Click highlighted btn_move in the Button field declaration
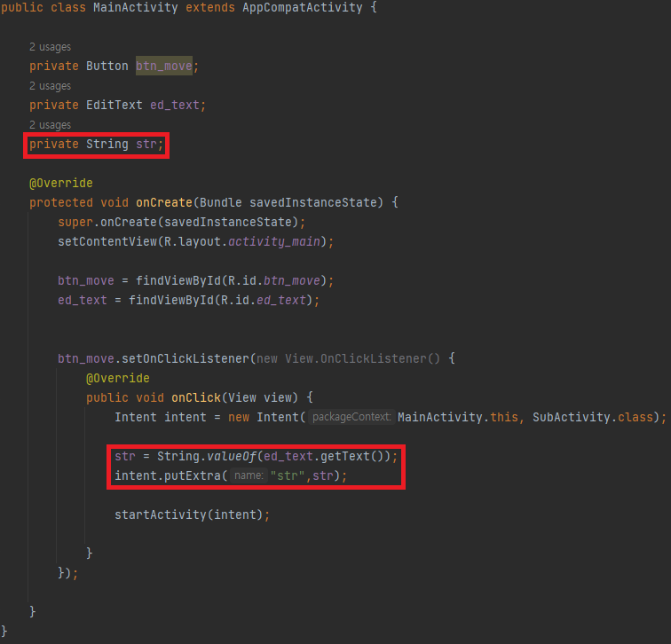671x644 pixels. (x=164, y=66)
